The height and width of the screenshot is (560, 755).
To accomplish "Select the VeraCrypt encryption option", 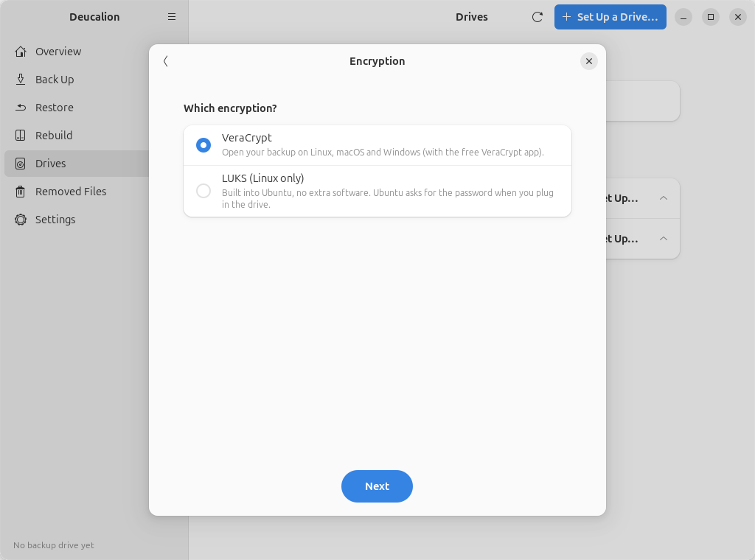I will pos(377,145).
